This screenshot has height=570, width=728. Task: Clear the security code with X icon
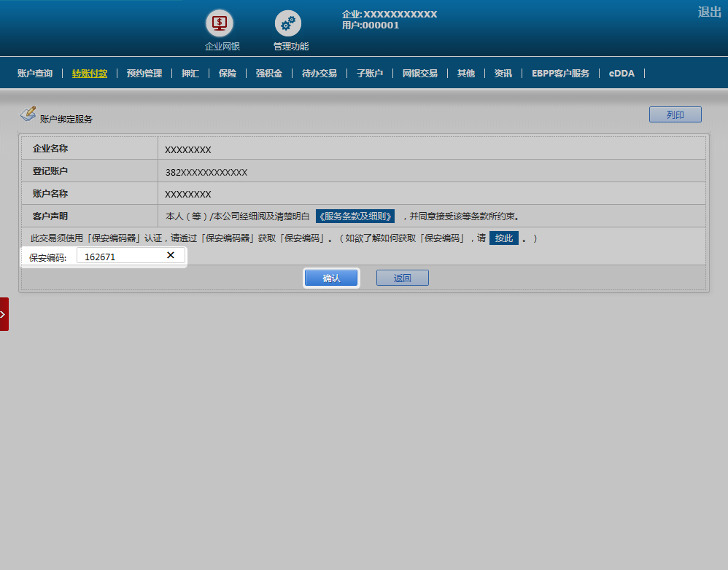[x=171, y=255]
